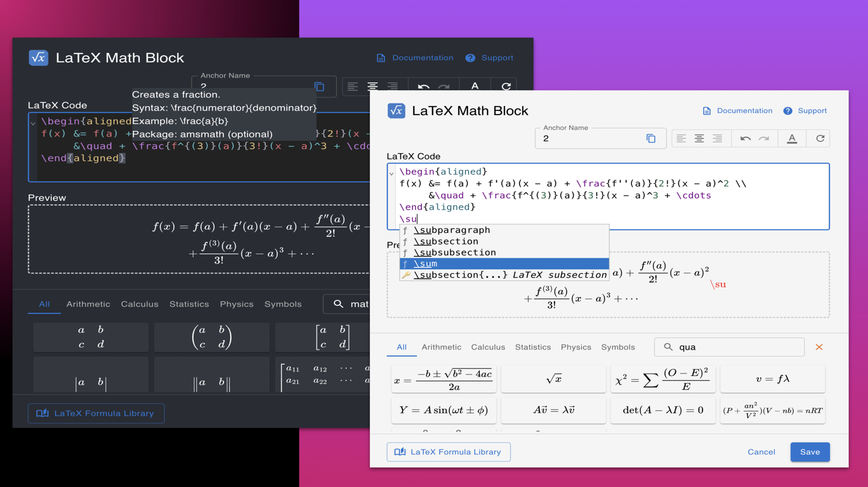Switch to the Statistics formula tab

point(532,347)
